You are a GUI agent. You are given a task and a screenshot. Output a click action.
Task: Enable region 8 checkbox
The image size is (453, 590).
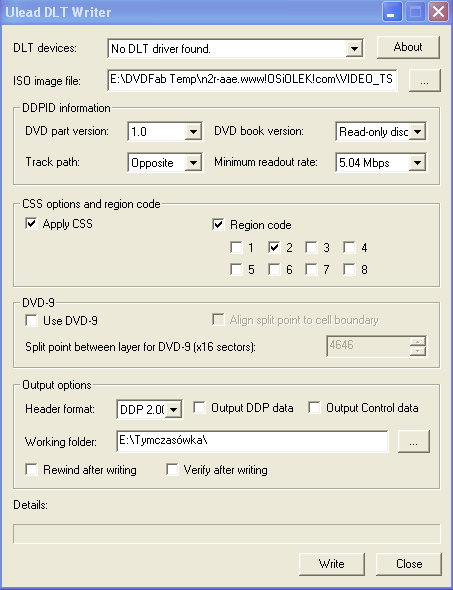click(350, 269)
